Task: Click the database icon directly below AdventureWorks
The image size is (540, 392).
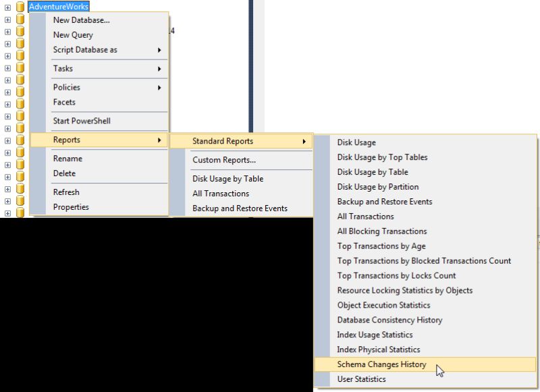Action: (x=19, y=19)
